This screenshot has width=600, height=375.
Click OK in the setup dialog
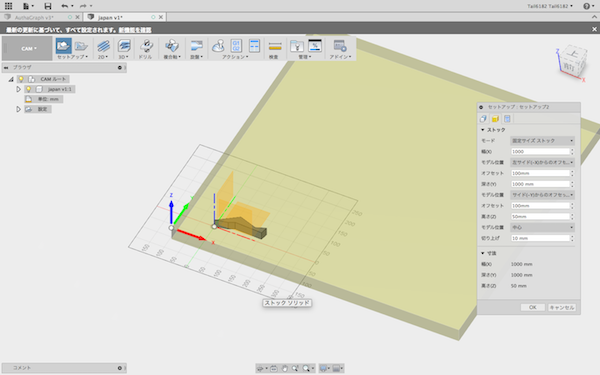click(x=533, y=307)
